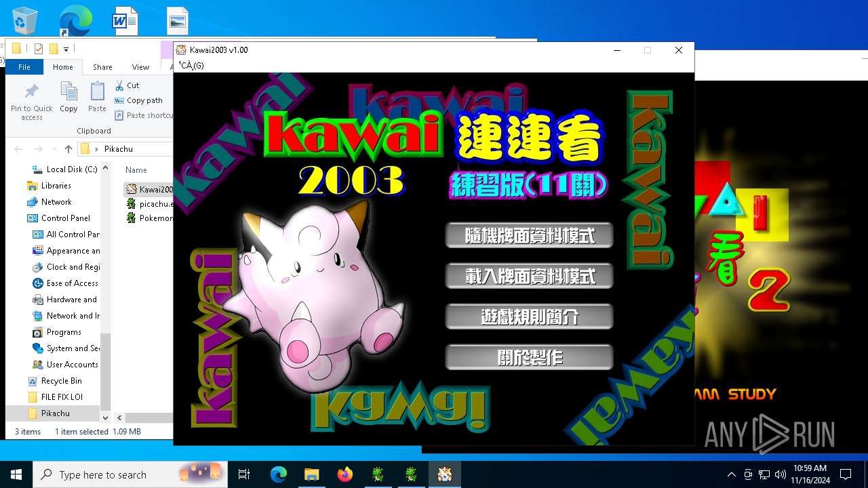Open Task View on taskbar

(244, 474)
